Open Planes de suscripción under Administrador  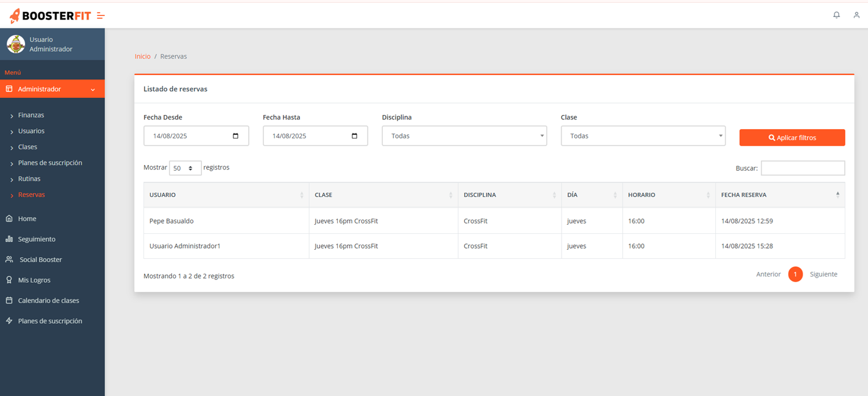(50, 163)
